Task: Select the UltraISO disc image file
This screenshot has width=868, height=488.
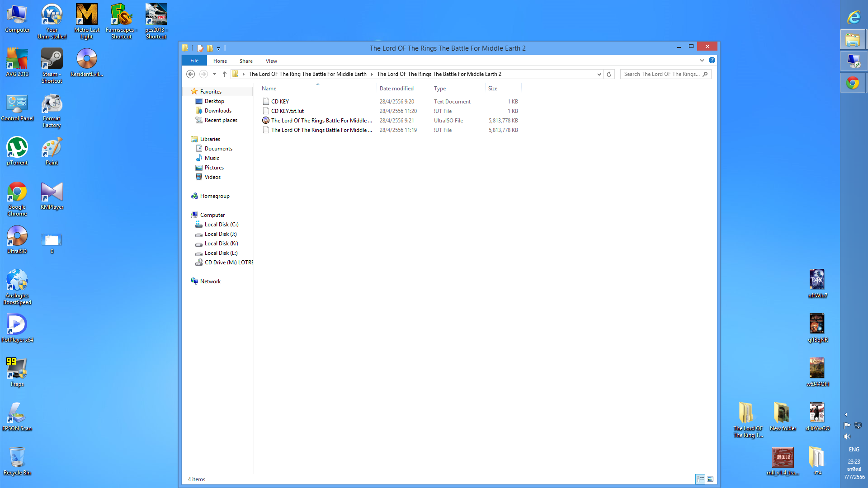Action: [x=321, y=121]
